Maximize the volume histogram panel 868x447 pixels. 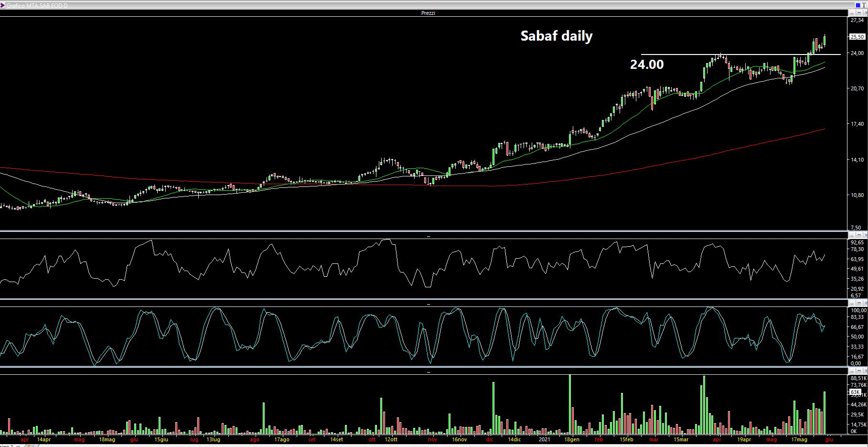coord(858,371)
